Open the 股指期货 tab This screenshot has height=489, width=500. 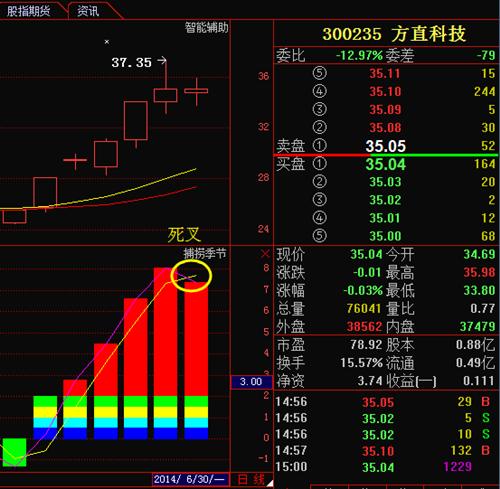(29, 11)
